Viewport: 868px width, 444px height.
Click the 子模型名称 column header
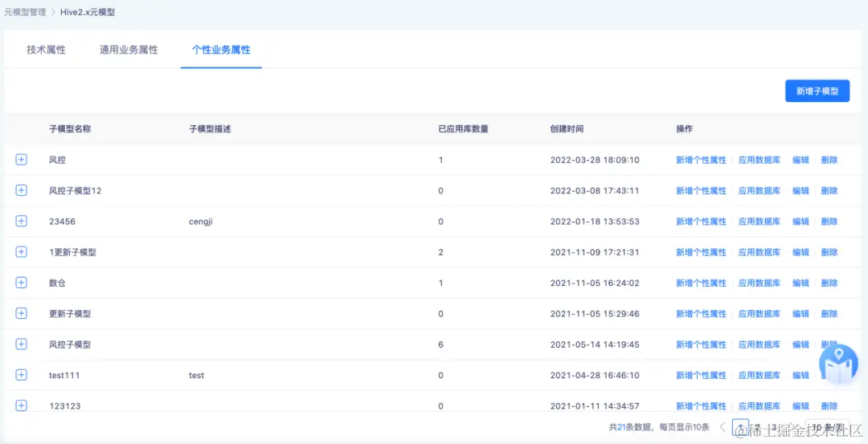pyautogui.click(x=70, y=128)
